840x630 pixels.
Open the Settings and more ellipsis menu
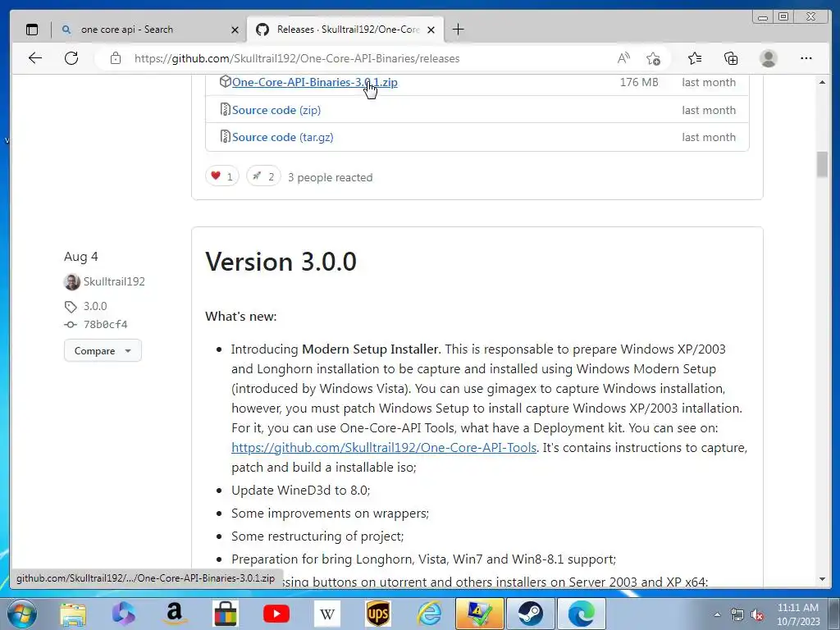[806, 58]
